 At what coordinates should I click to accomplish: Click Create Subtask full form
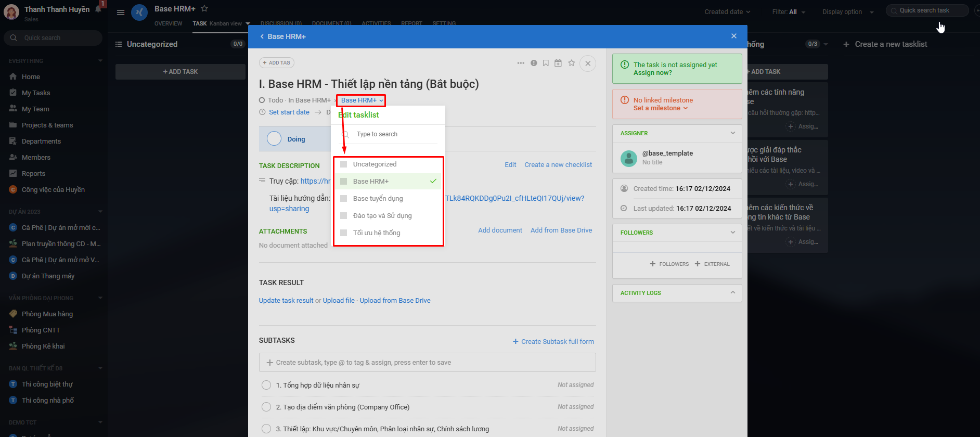tap(553, 342)
